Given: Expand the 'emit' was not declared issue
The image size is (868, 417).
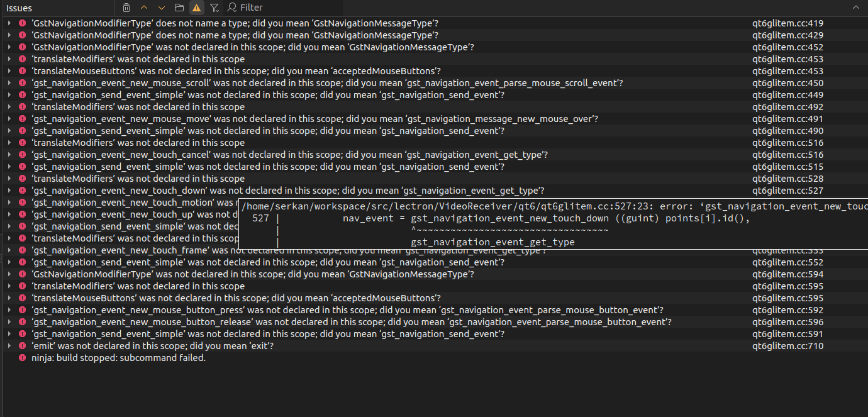Looking at the screenshot, I should coord(9,346).
